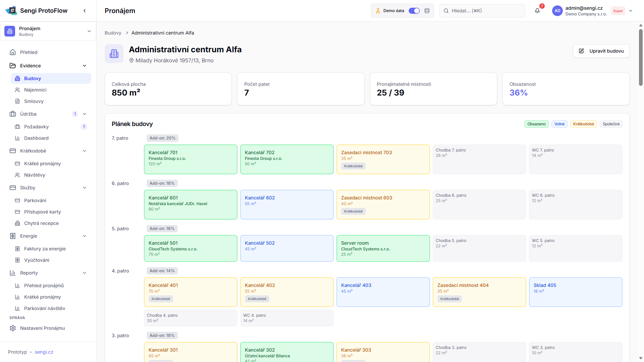Toggle the Demo data switch
This screenshot has height=362, width=644.
[x=414, y=11]
